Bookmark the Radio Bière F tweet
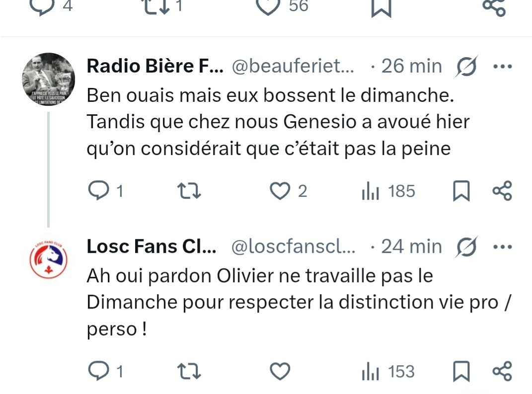The image size is (532, 394). 461,192
